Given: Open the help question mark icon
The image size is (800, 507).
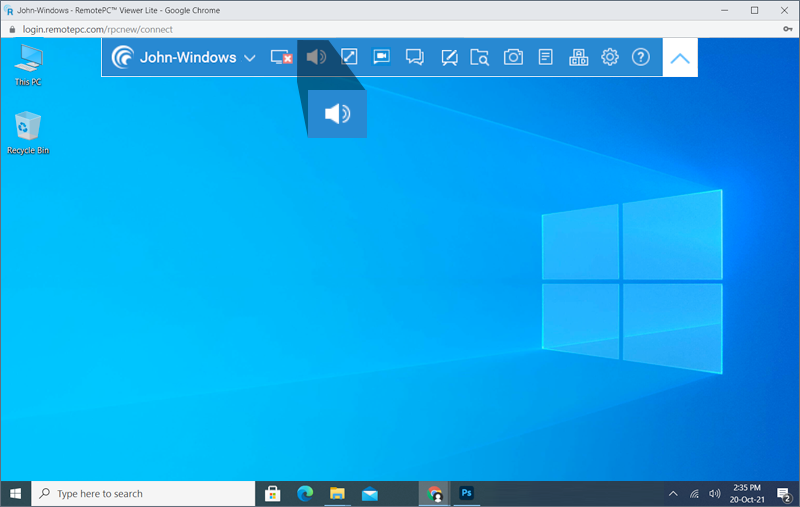Looking at the screenshot, I should point(641,57).
